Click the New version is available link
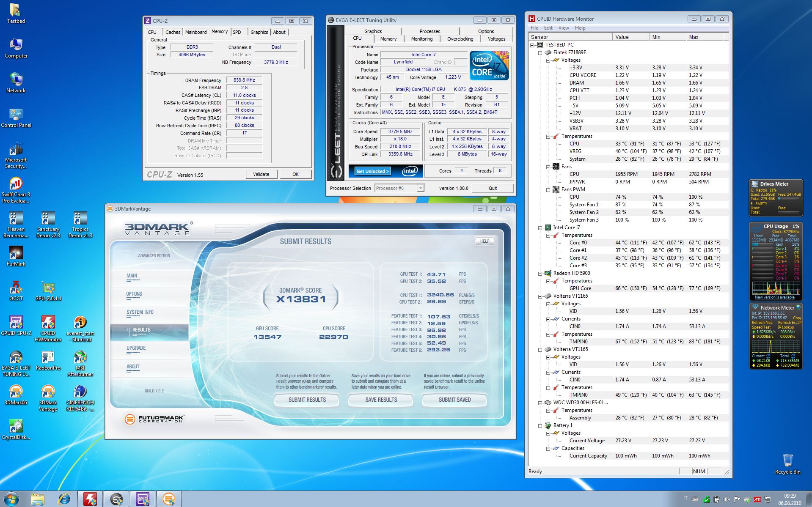This screenshot has height=507, width=812. (x=775, y=297)
